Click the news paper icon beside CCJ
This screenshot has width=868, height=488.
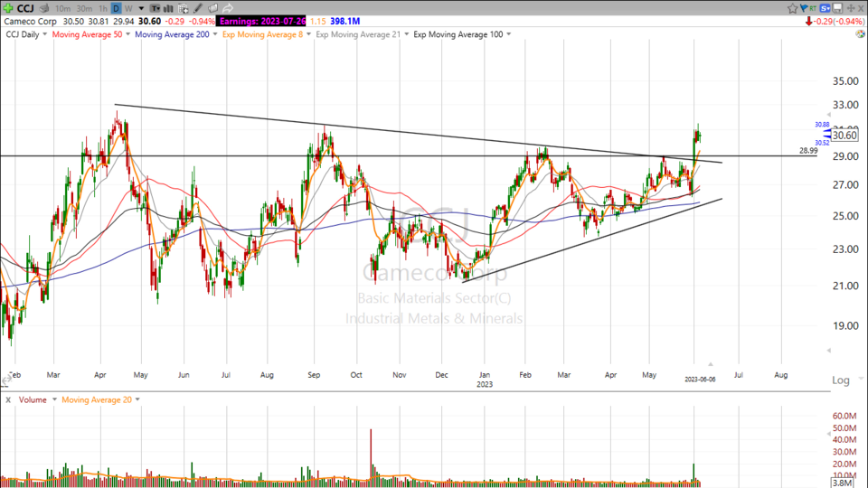point(45,8)
